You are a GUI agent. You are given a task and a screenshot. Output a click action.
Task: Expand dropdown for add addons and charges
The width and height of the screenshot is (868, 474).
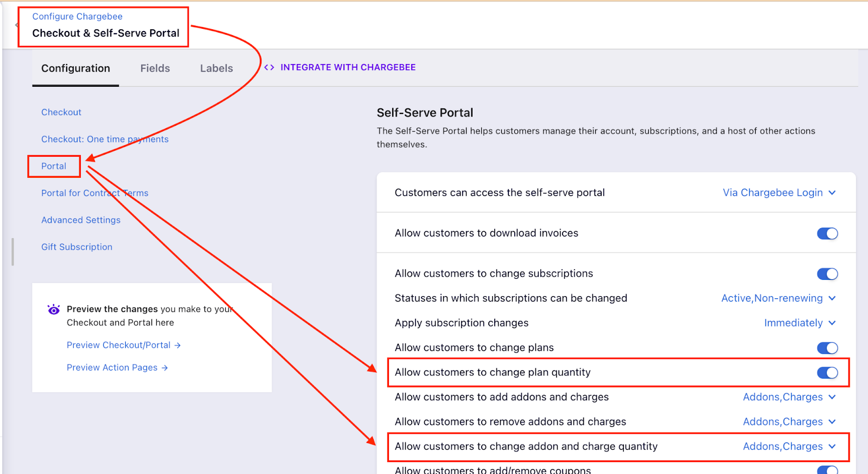tap(789, 397)
